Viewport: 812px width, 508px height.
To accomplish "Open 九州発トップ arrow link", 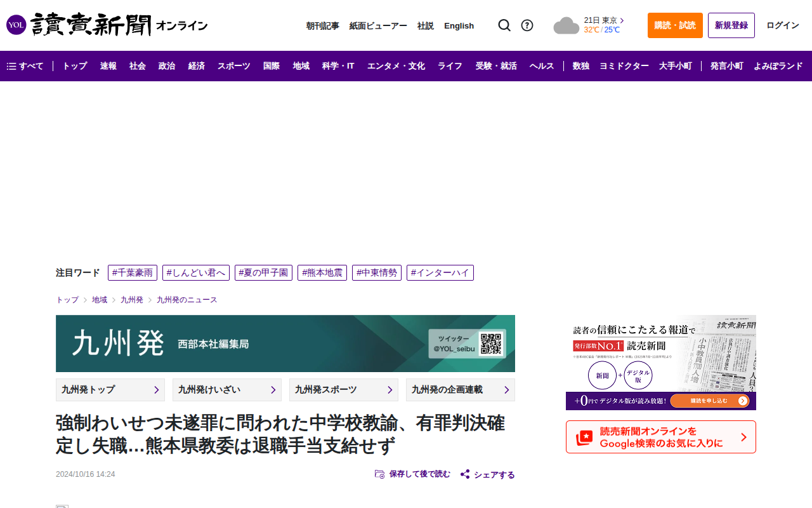I will pyautogui.click(x=110, y=390).
